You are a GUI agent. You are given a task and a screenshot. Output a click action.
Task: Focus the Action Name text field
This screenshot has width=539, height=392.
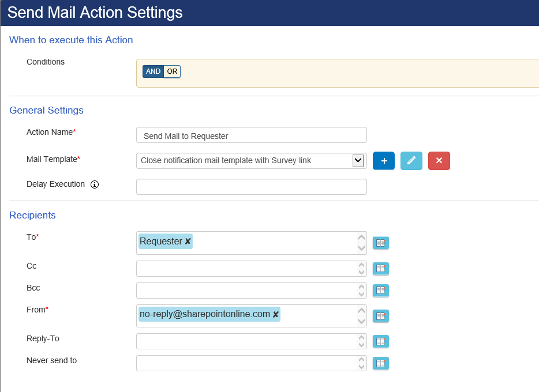(x=251, y=135)
